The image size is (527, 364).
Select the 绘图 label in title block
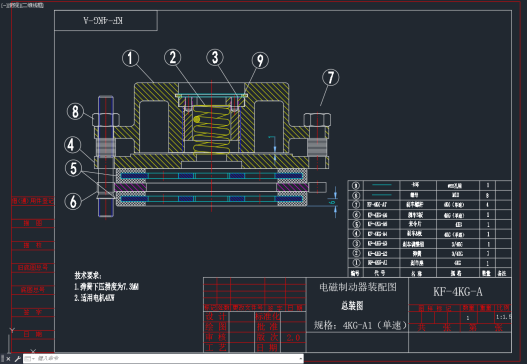pyautogui.click(x=216, y=326)
